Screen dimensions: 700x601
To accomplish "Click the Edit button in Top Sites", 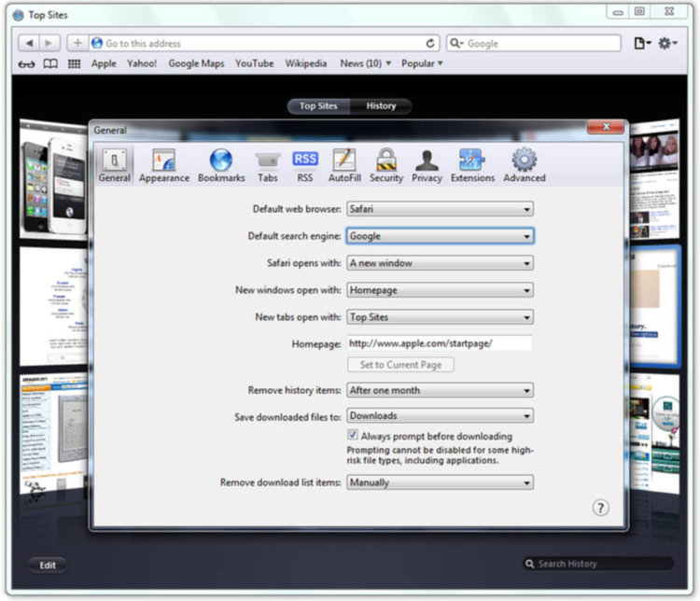I will coord(48,566).
